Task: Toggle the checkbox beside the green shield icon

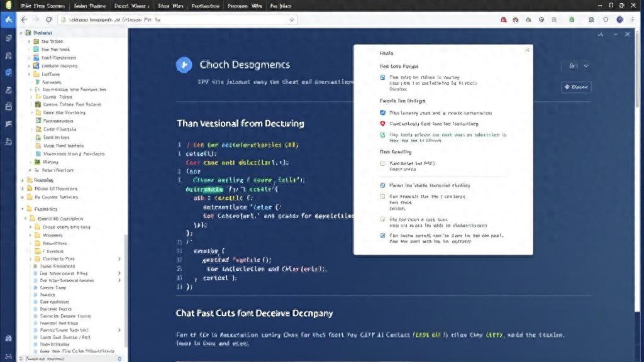Action: pos(382,134)
